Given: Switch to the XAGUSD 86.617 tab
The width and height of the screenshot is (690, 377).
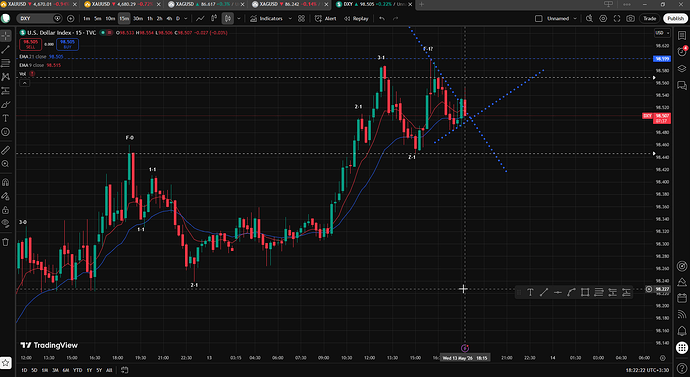Looking at the screenshot, I should (x=207, y=4).
